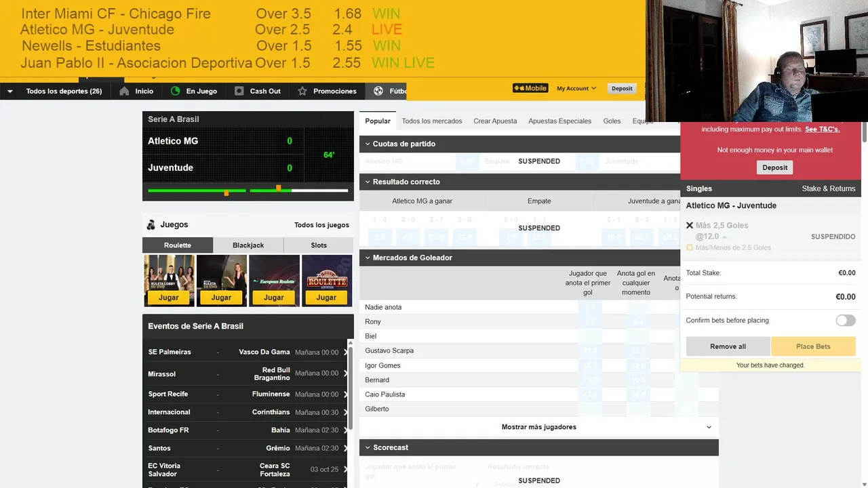Collapse Resultado correcto section
This screenshot has width=868, height=488.
click(x=368, y=182)
